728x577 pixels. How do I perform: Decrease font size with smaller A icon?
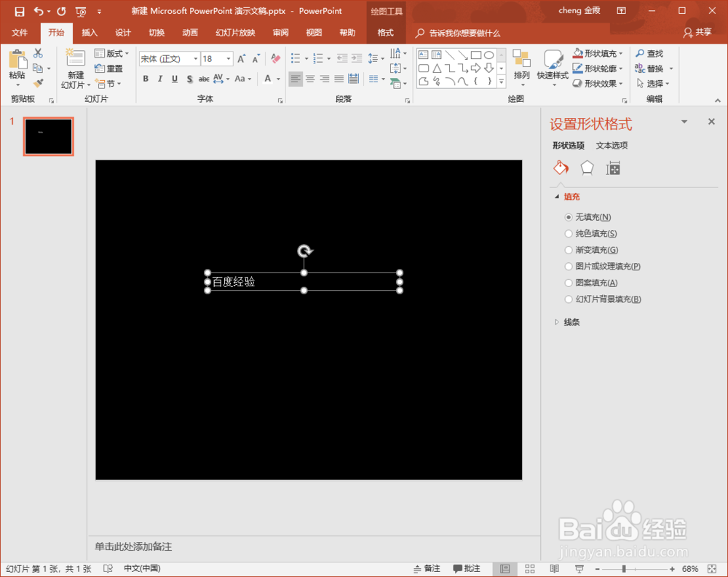(256, 59)
